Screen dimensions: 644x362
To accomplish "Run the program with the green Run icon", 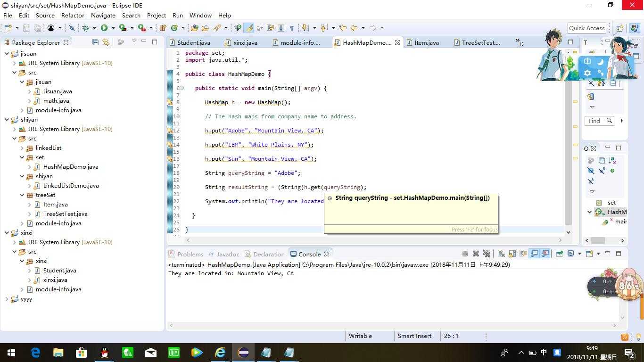I will coord(104,28).
